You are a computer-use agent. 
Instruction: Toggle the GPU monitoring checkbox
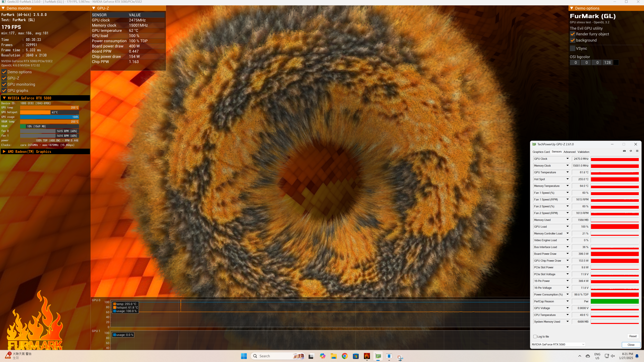tap(4, 84)
